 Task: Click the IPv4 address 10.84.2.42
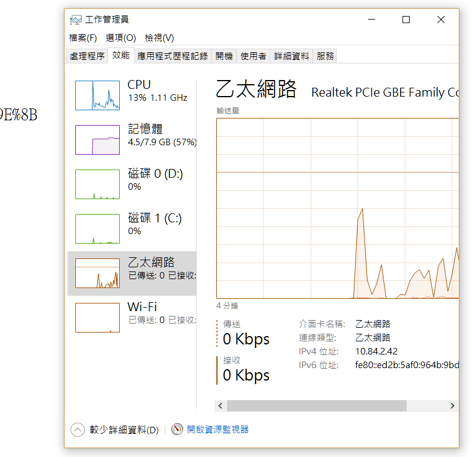[x=376, y=351]
